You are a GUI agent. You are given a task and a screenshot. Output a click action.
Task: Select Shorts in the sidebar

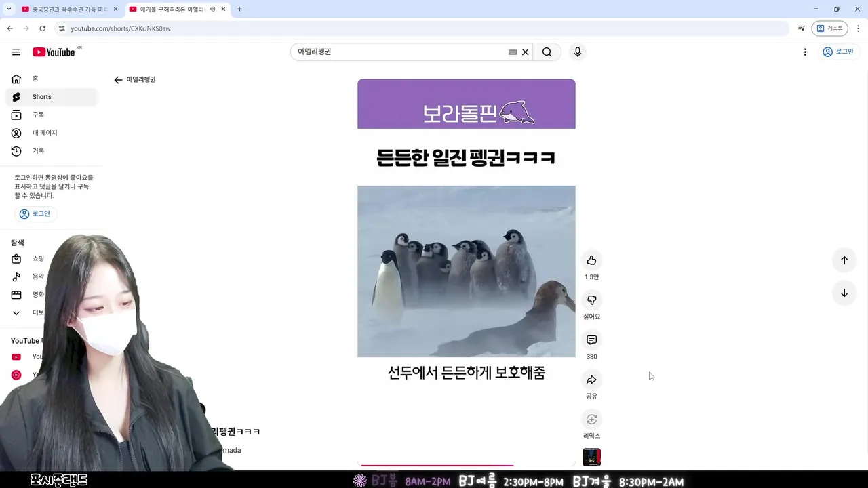51,97
